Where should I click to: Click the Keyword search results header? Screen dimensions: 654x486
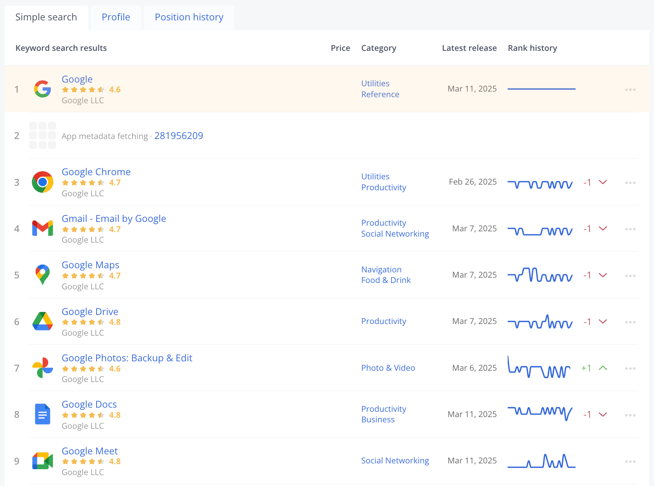61,48
